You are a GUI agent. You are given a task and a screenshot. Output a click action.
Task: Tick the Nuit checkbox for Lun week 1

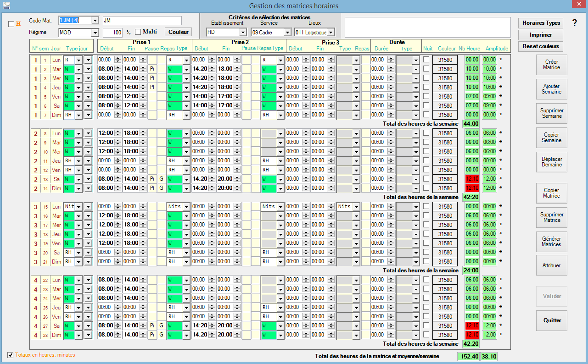point(426,60)
